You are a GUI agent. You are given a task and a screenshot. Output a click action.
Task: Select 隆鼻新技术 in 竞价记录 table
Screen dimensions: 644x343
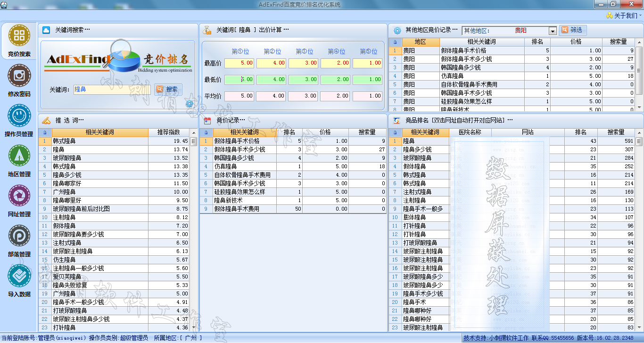click(x=292, y=200)
